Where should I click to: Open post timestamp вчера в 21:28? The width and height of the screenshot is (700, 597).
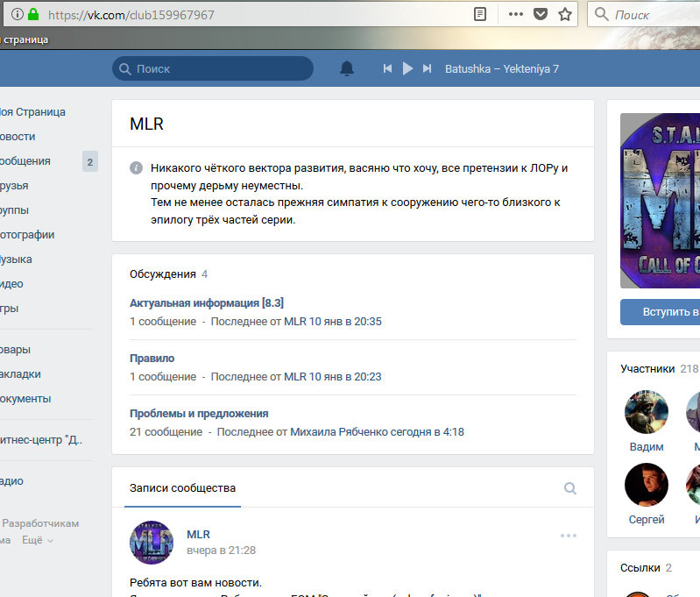point(222,550)
